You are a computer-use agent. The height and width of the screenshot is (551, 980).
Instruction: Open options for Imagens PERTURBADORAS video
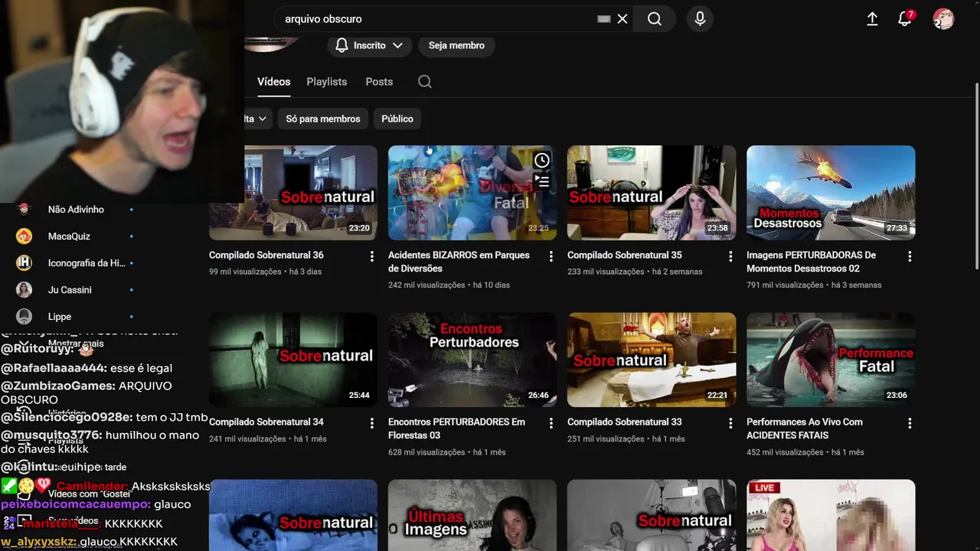[x=910, y=256]
